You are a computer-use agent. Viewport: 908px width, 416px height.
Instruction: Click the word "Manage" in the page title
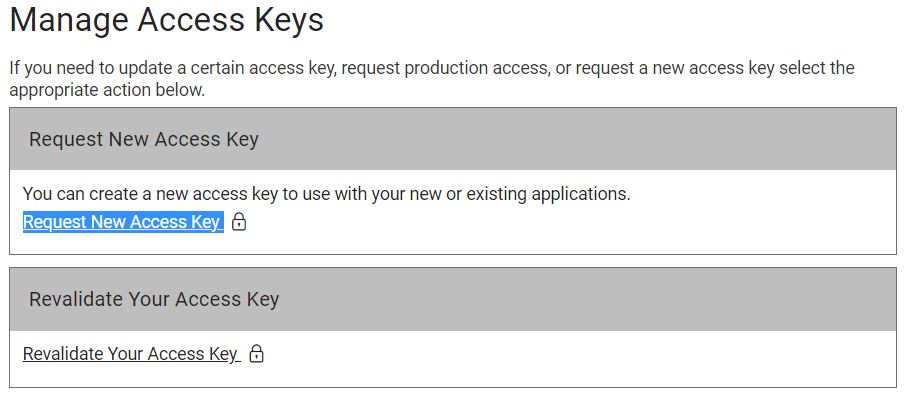(x=69, y=20)
